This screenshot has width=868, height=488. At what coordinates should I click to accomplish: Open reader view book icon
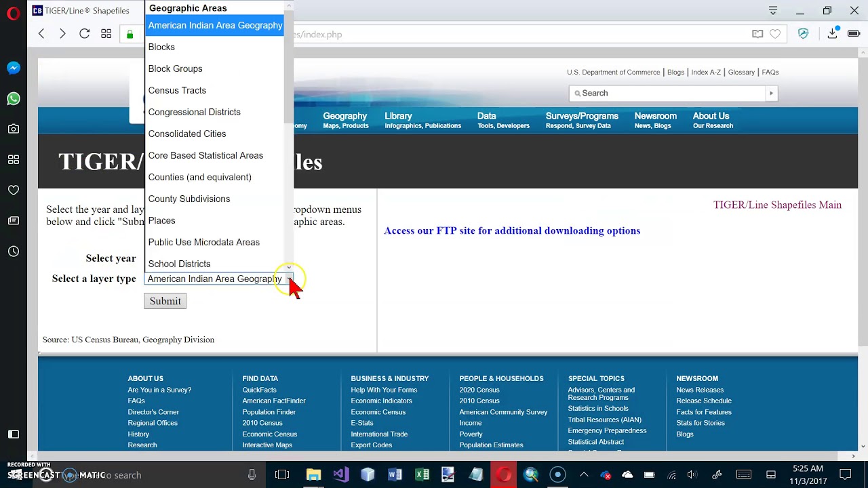point(757,34)
